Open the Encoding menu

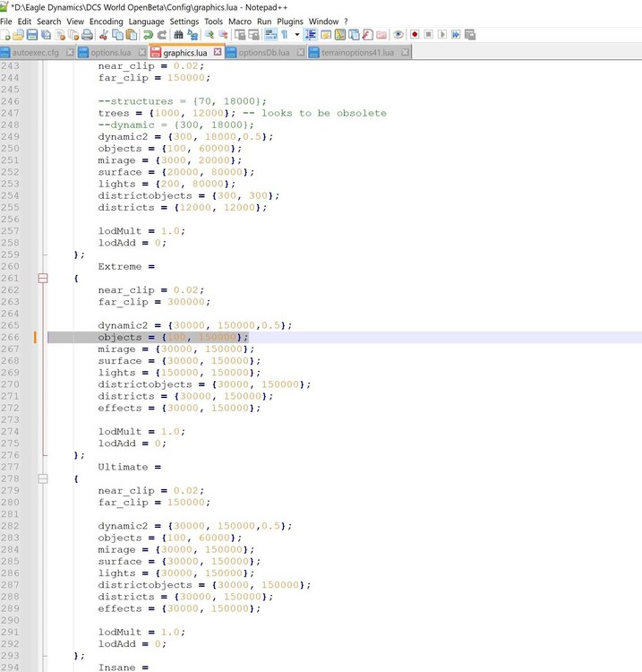coord(107,21)
